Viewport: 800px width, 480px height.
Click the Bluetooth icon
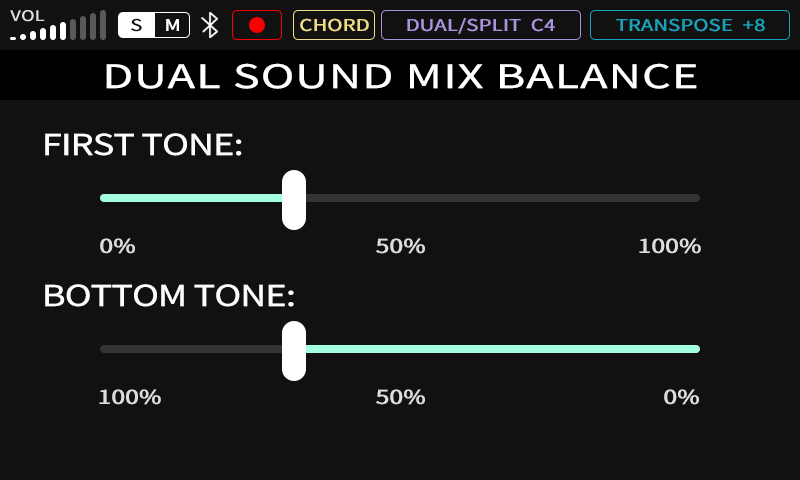click(x=210, y=25)
